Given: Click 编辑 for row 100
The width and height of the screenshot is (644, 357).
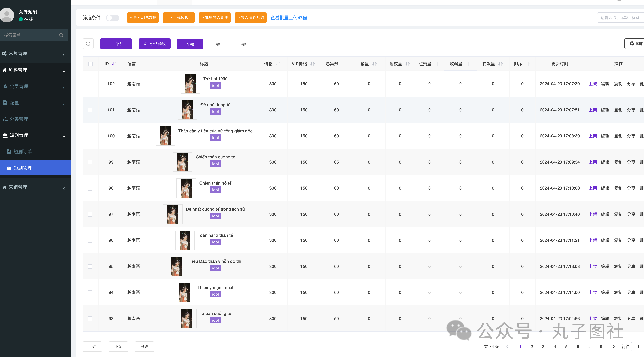Looking at the screenshot, I should pos(605,136).
